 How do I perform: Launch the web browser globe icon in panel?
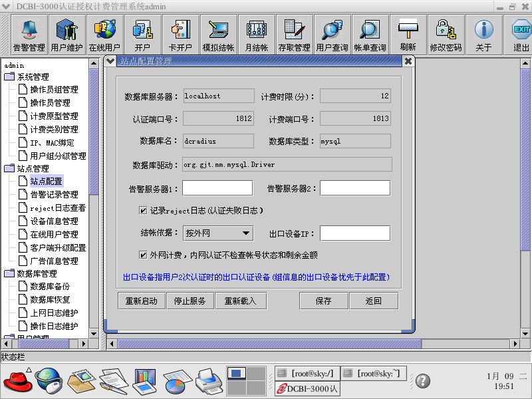point(49,380)
